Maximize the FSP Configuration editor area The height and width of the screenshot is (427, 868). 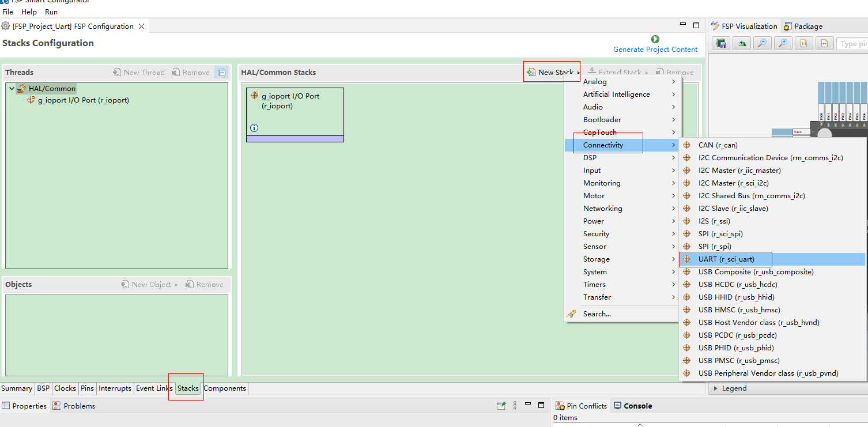click(x=696, y=25)
